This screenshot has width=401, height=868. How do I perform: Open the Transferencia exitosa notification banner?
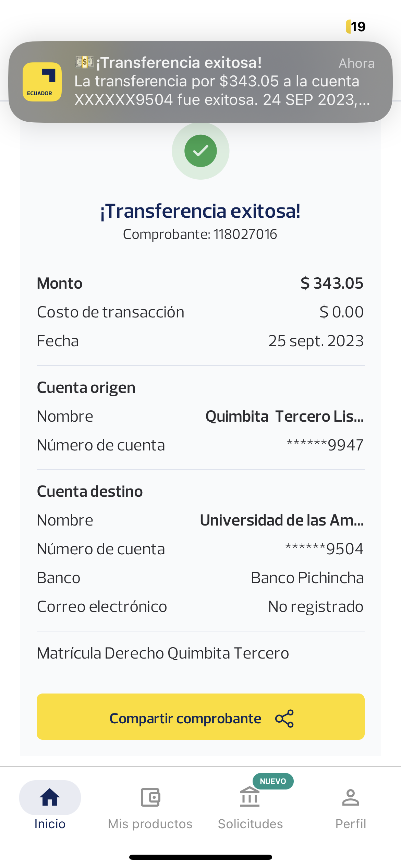(219, 82)
